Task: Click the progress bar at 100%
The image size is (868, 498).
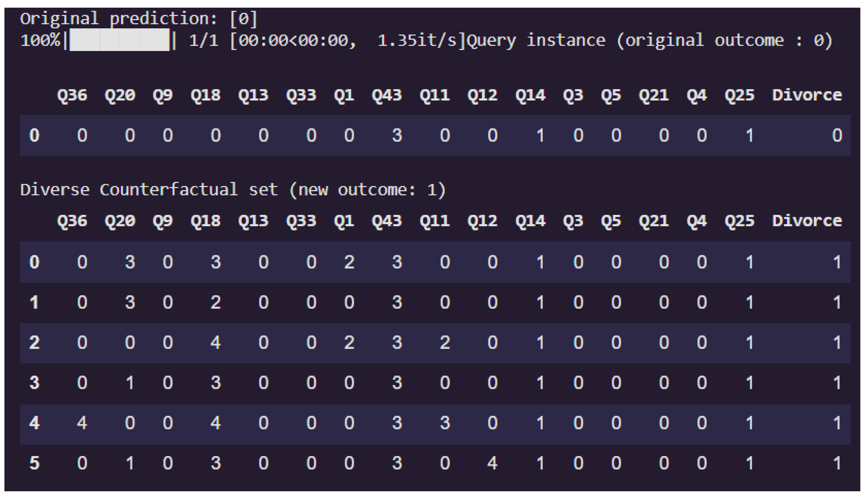Action: pos(119,40)
